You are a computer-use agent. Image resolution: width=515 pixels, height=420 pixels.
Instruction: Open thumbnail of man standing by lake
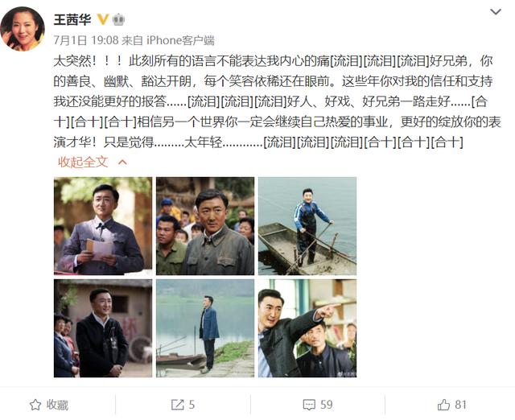[205, 328]
